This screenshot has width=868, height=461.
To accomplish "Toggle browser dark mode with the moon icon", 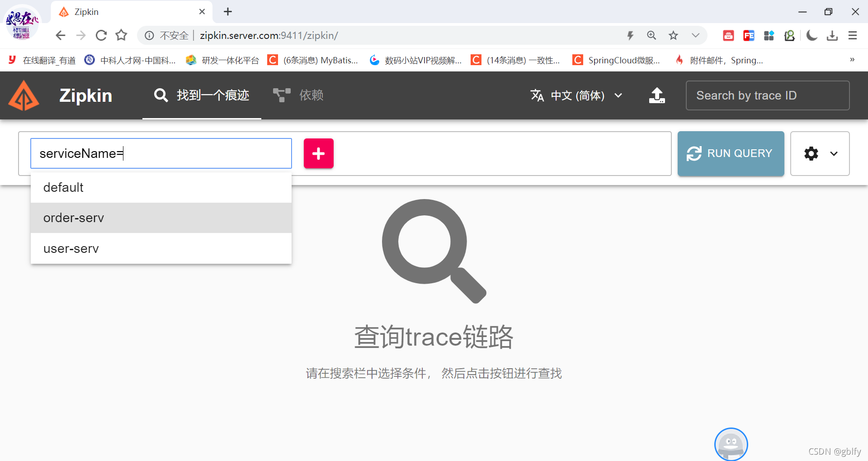I will [x=811, y=35].
